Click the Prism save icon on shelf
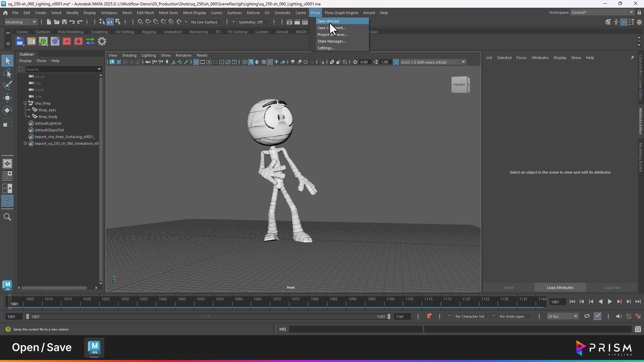The width and height of the screenshot is (644, 362). click(20, 42)
